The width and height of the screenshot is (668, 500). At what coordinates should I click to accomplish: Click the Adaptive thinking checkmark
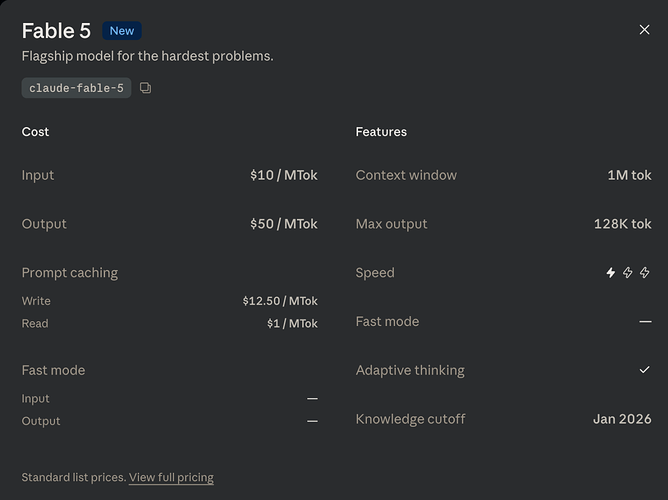click(645, 370)
